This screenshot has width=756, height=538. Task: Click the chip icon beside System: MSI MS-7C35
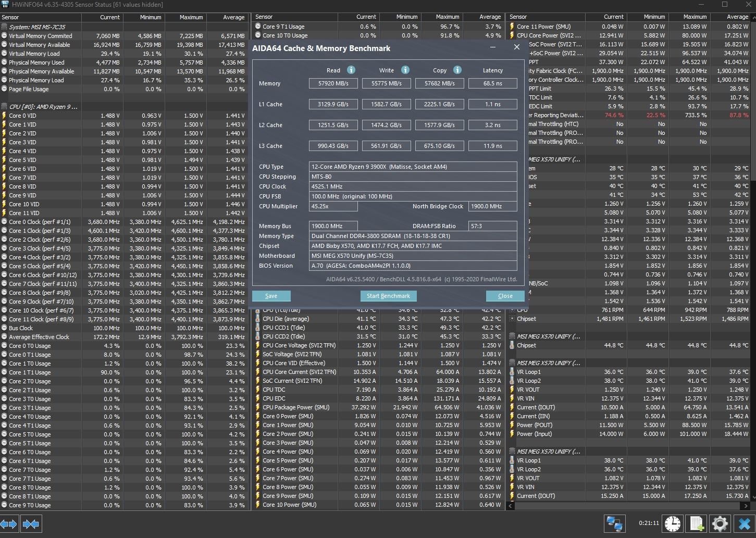[x=5, y=27]
